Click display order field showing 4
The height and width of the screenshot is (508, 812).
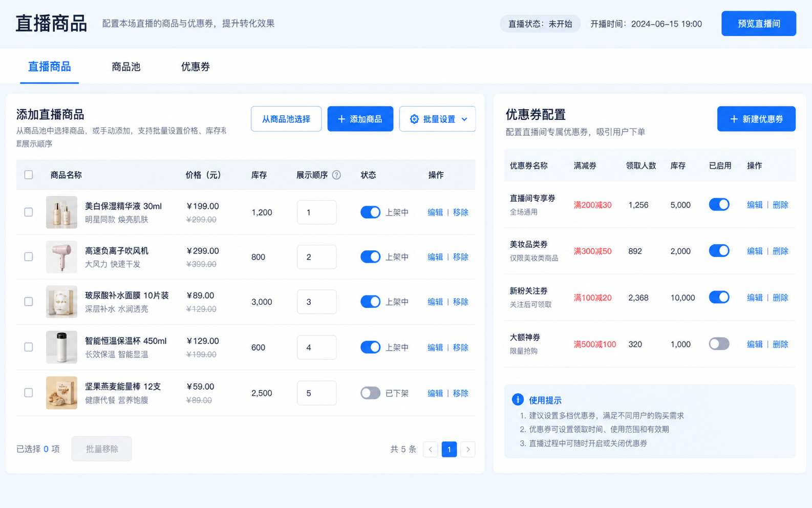(317, 348)
